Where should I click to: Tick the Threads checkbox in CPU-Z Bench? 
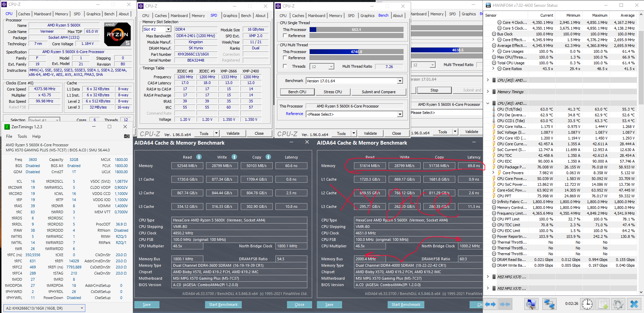(x=285, y=66)
